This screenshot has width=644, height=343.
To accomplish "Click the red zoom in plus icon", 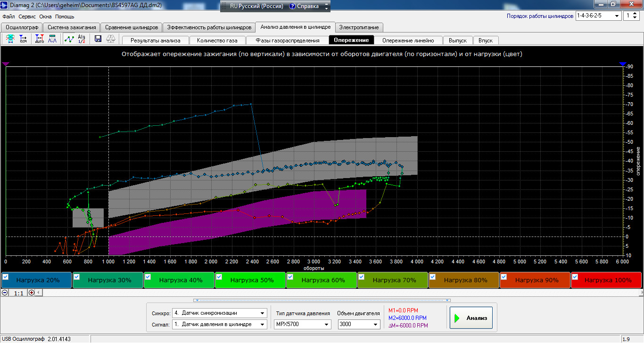I will point(32,293).
